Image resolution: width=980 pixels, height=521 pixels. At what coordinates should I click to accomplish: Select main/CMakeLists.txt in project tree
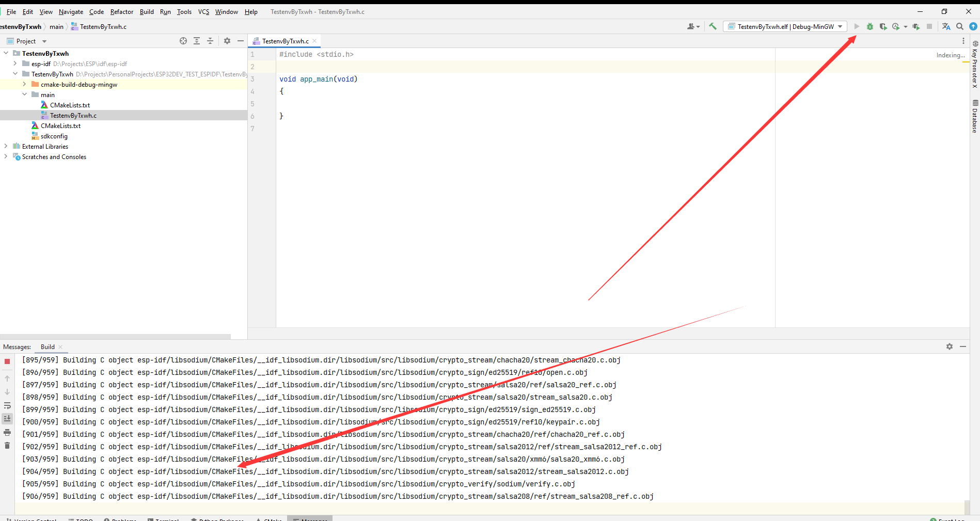(70, 105)
